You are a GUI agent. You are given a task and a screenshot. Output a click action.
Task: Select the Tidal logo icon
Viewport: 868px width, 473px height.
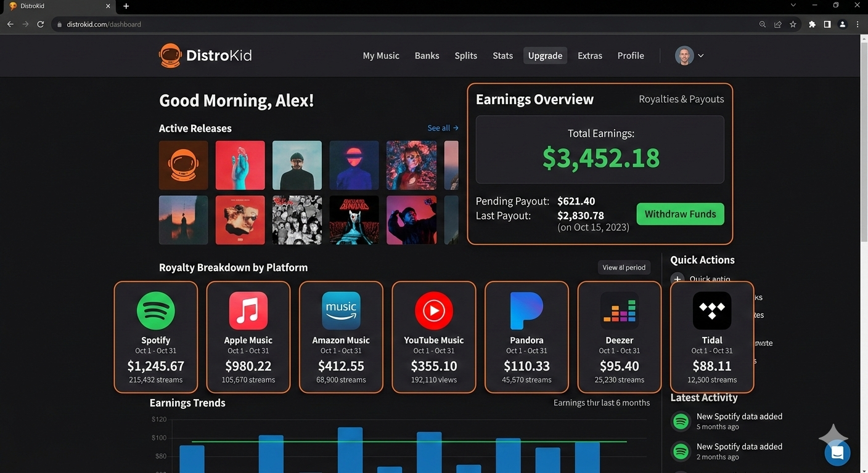[x=712, y=311]
